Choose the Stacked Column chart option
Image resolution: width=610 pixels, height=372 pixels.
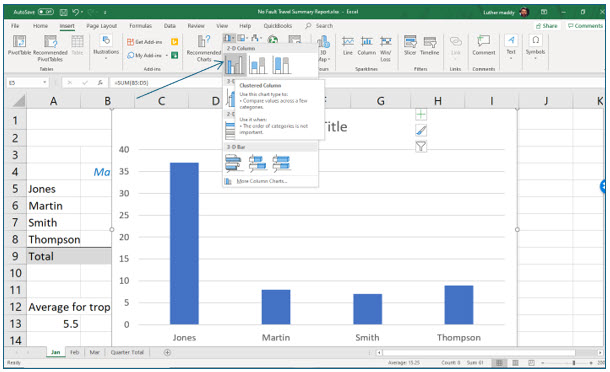tap(258, 65)
